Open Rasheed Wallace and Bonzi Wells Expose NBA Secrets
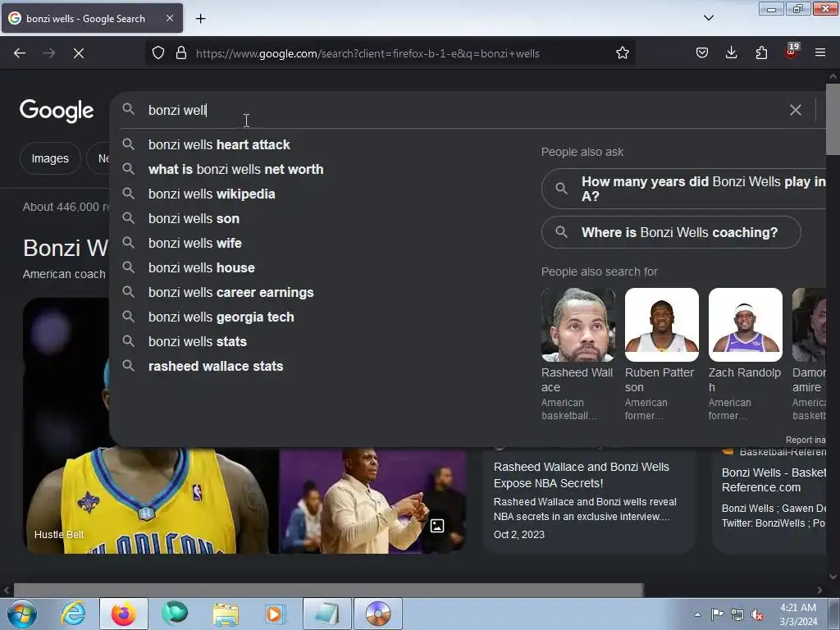 [582, 475]
